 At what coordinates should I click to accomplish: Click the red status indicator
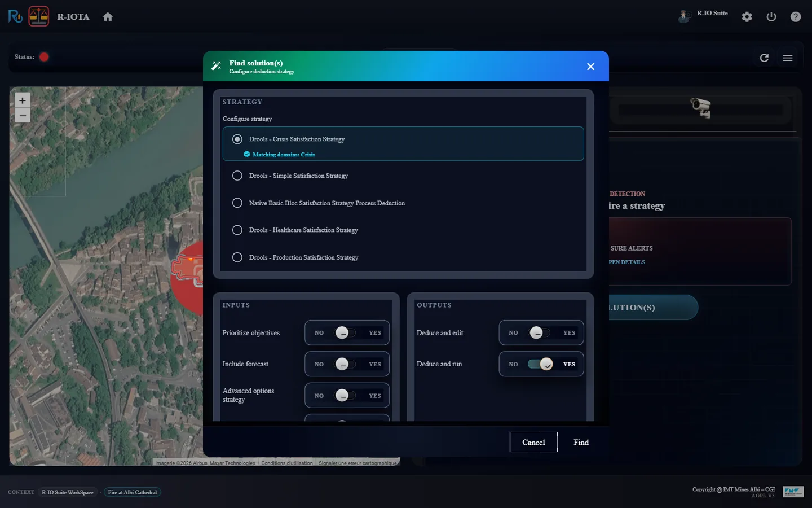point(44,57)
